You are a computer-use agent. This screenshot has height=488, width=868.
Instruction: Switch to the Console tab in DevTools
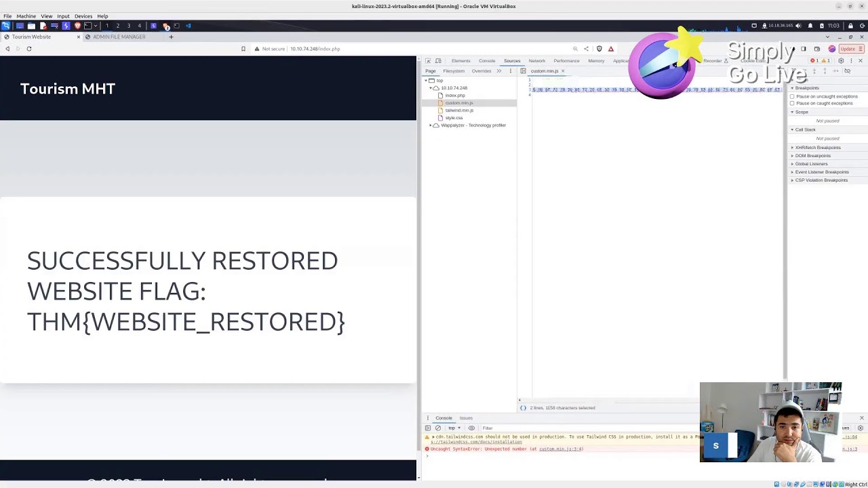pos(487,61)
